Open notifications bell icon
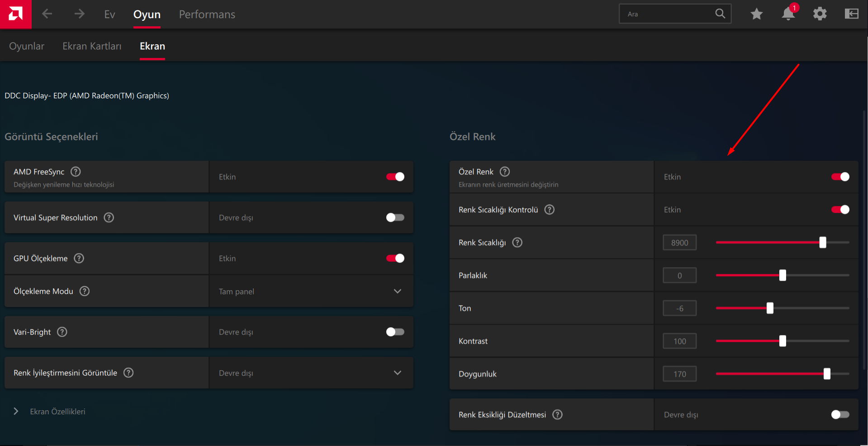Screen dimensions: 868x446 (x=788, y=14)
